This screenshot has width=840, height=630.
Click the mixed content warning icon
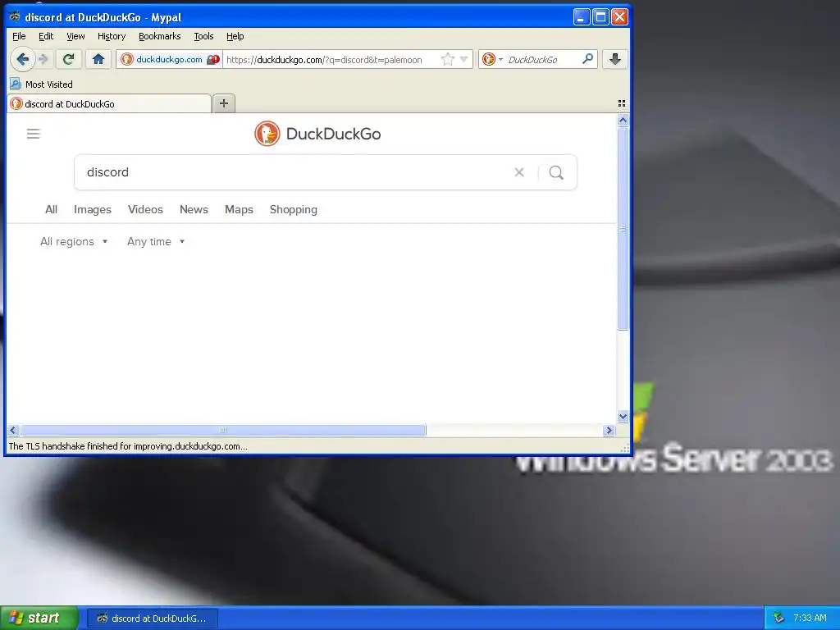213,59
